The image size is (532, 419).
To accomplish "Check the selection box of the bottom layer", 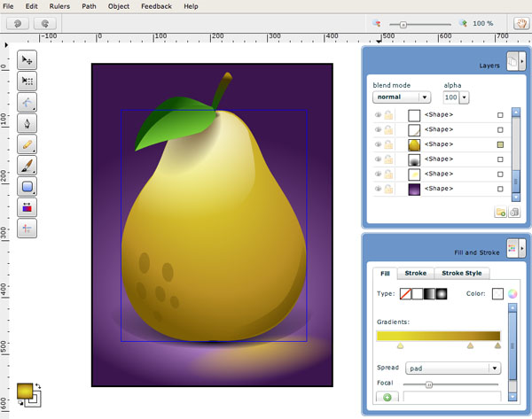I will (x=500, y=190).
